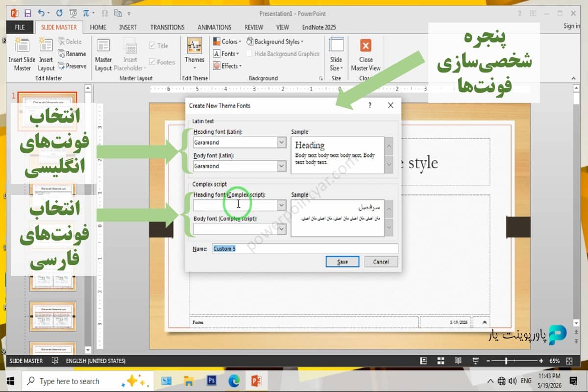The width and height of the screenshot is (588, 392).
Task: Click Save in theme fonts dialog
Action: 343,262
